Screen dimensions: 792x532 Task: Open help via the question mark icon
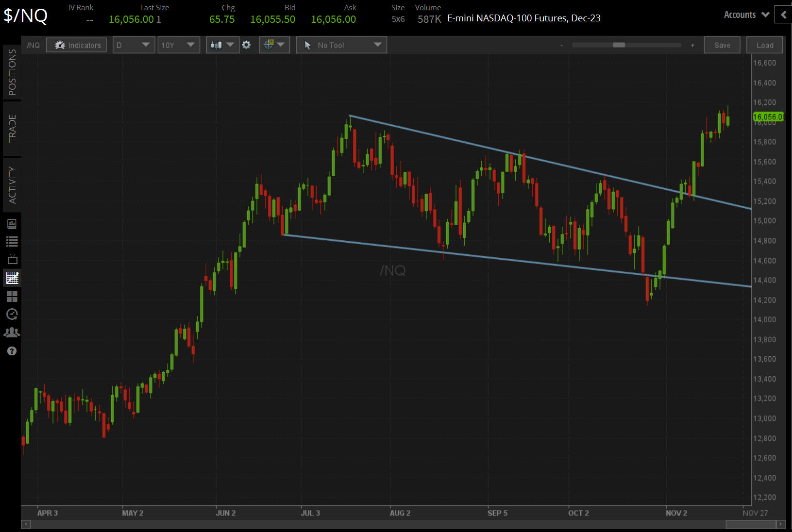(x=12, y=350)
